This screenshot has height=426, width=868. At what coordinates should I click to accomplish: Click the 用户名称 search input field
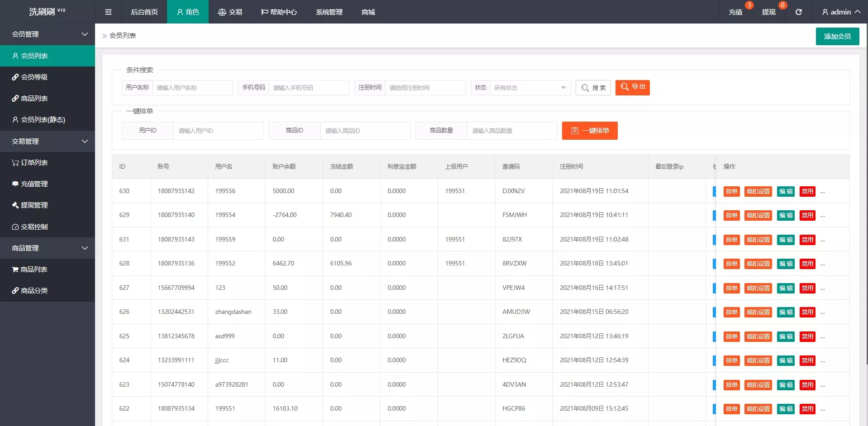[x=192, y=88]
